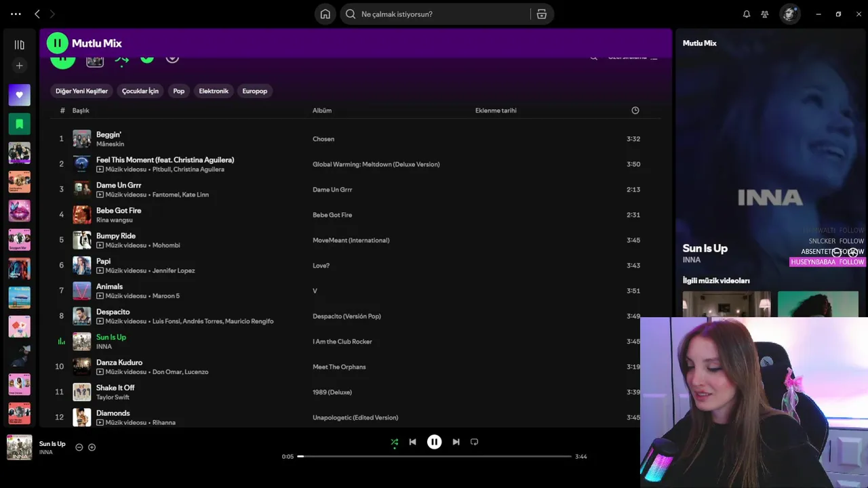Image resolution: width=868 pixels, height=488 pixels.
Task: Open the Spotify three-dots main menu
Action: click(x=16, y=14)
